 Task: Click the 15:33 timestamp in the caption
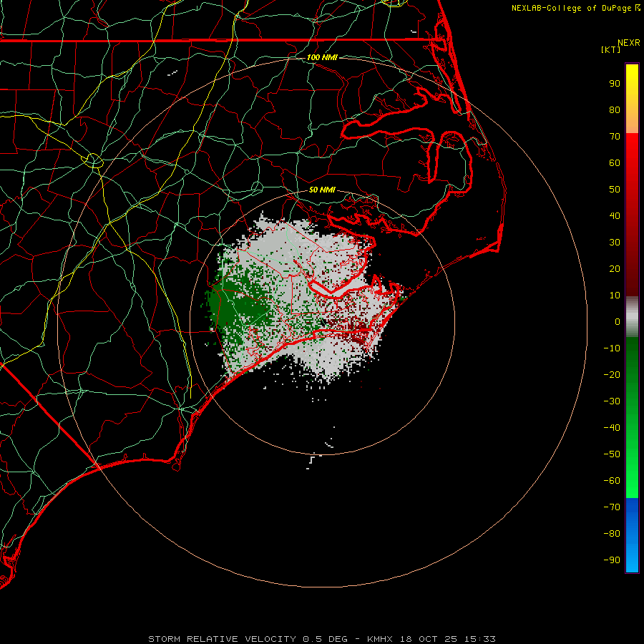pyautogui.click(x=479, y=639)
